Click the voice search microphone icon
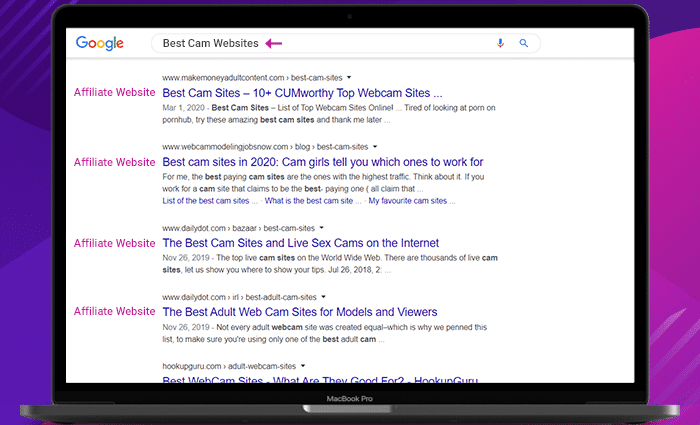The width and height of the screenshot is (700, 425). [500, 43]
